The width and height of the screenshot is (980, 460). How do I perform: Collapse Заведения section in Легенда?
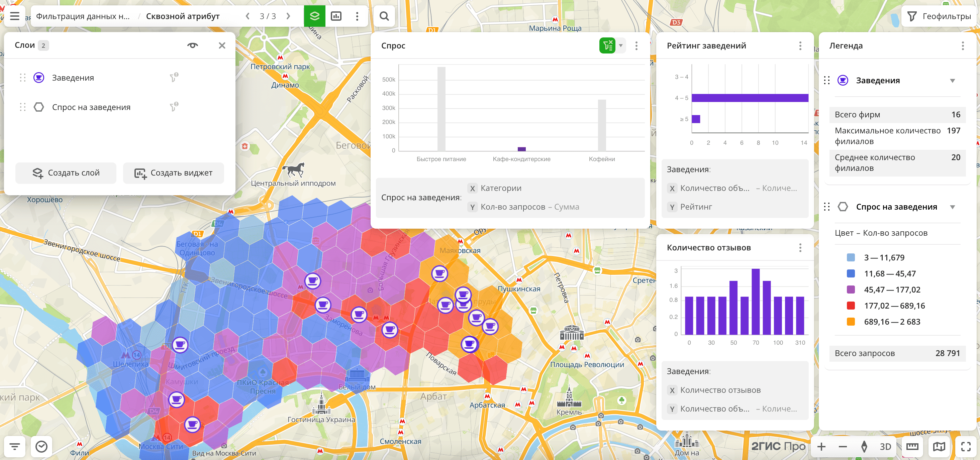[x=952, y=81]
